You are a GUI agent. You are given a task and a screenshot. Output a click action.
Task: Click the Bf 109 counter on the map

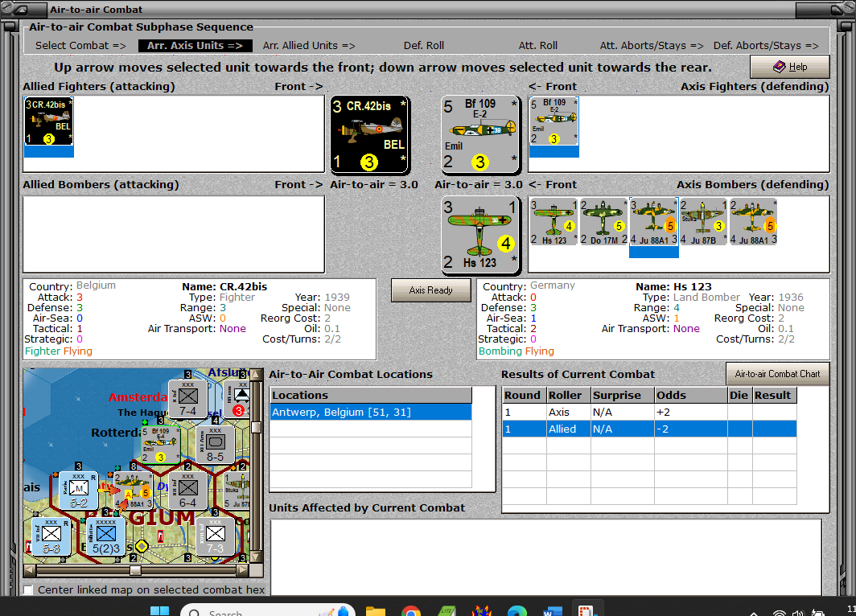point(161,445)
